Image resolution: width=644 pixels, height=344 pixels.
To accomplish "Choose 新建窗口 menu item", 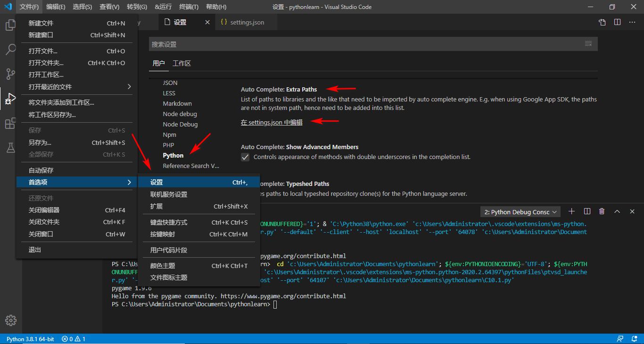I will (x=76, y=35).
